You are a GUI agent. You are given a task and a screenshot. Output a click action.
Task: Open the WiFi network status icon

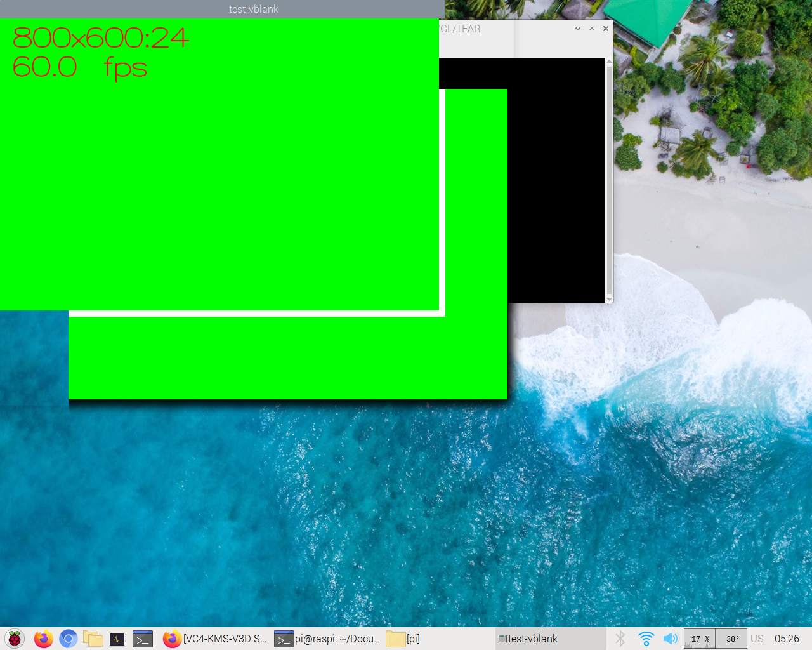tap(645, 639)
